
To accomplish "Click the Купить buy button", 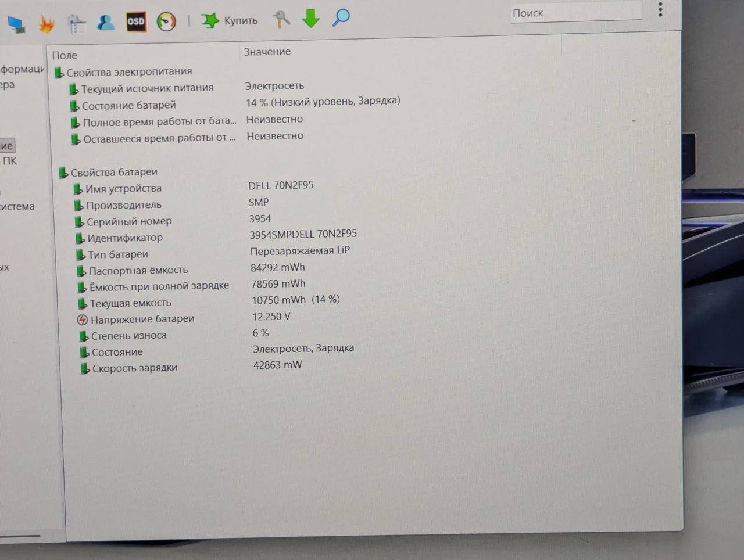I will click(x=230, y=21).
